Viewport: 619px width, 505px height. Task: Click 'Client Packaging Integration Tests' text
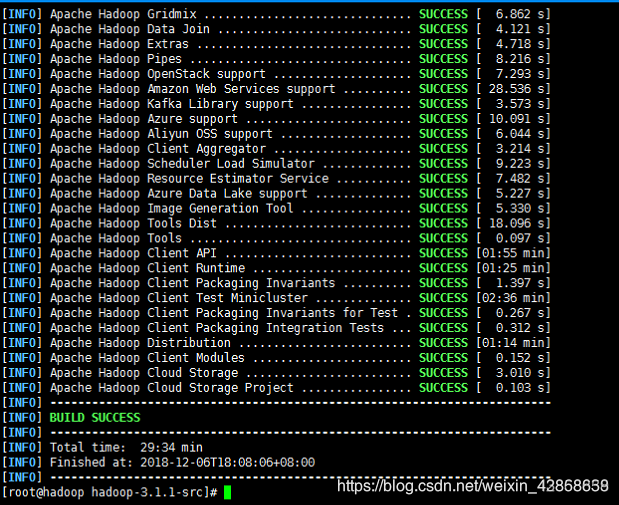(x=265, y=329)
